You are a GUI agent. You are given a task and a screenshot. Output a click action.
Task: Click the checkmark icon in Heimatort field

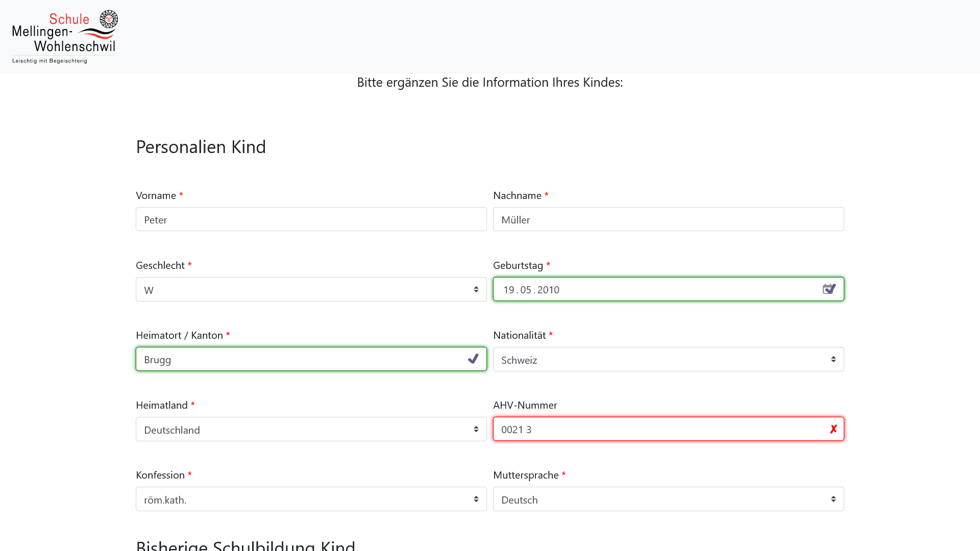click(x=473, y=359)
